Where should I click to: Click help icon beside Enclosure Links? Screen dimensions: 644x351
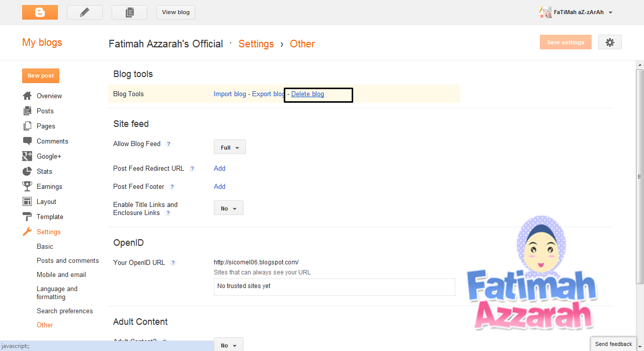point(168,213)
